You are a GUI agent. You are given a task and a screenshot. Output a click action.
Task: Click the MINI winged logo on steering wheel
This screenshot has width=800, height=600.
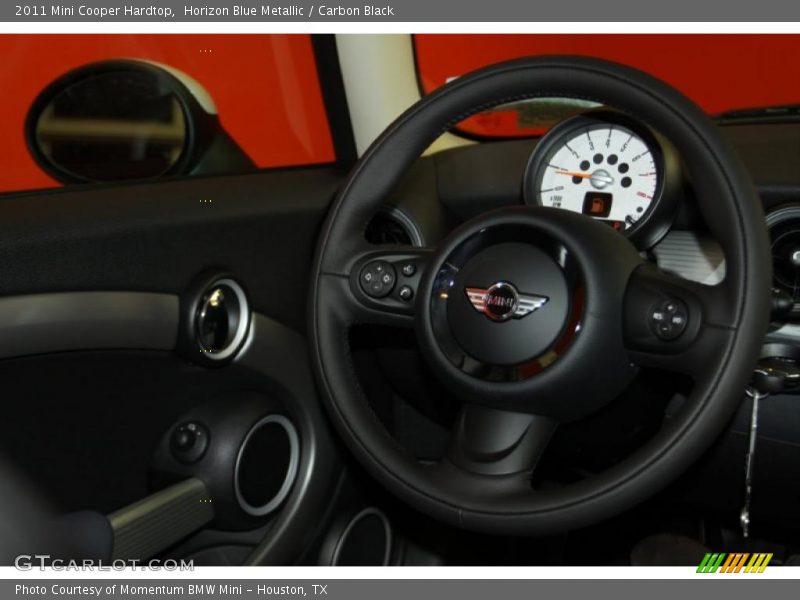coord(506,301)
